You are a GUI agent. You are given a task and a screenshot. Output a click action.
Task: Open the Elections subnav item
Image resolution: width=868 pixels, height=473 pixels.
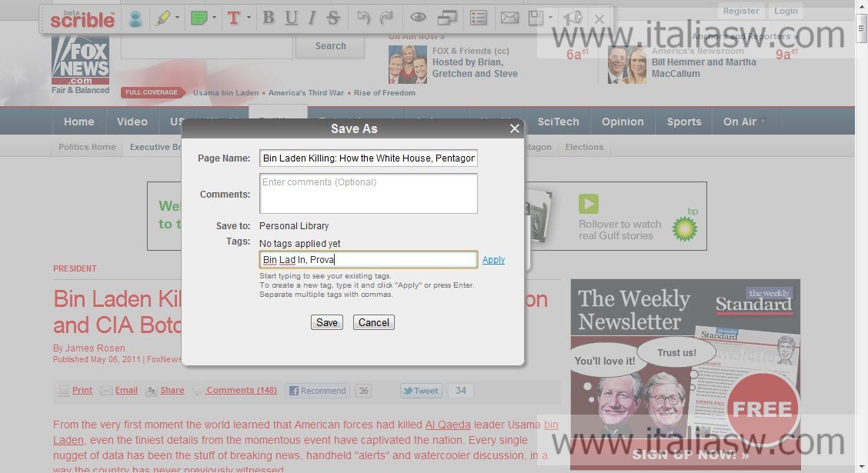(x=584, y=147)
